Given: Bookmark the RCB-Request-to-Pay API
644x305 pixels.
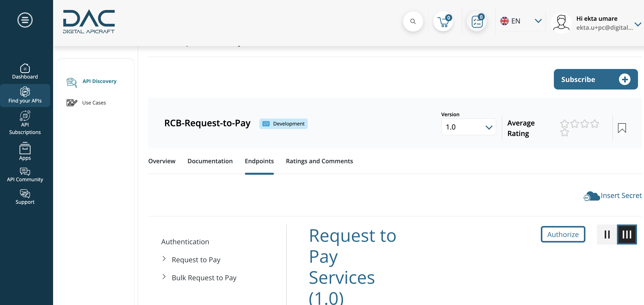Looking at the screenshot, I should coord(622,128).
